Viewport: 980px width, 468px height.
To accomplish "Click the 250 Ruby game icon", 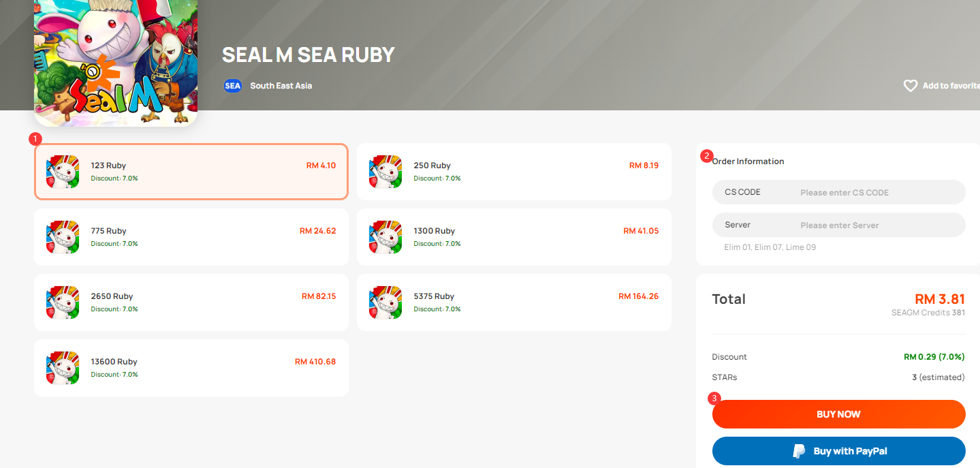I will point(385,172).
